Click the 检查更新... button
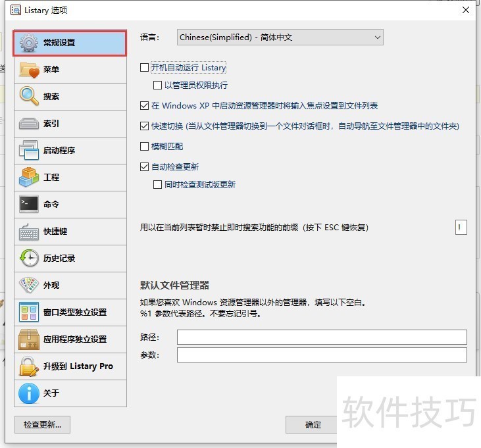481x448 pixels. click(x=42, y=425)
